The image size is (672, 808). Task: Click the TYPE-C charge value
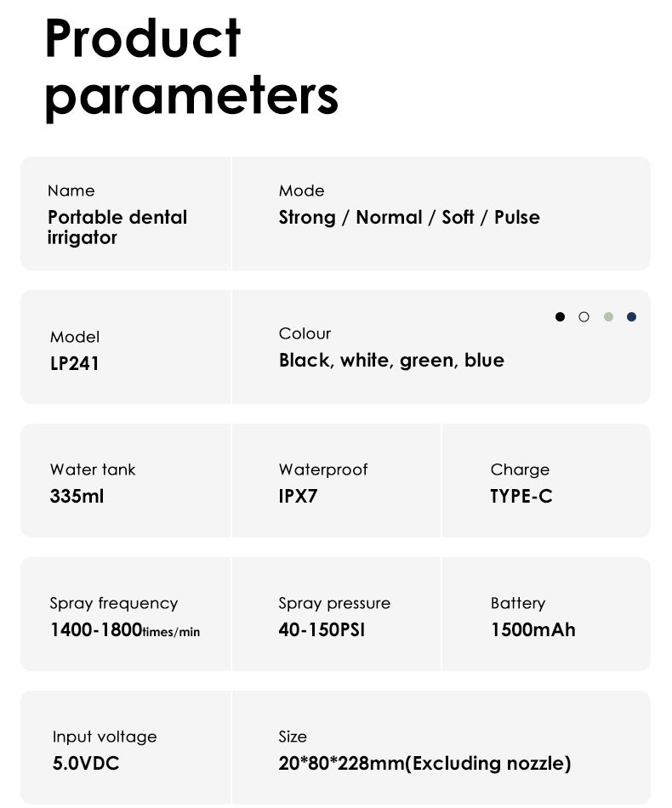[521, 496]
